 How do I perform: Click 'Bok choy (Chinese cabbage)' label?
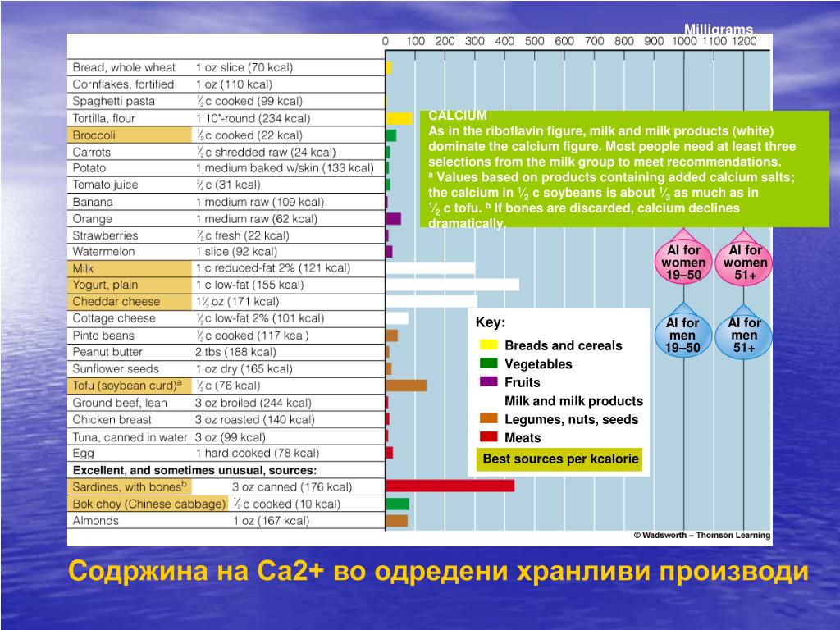pyautogui.click(x=148, y=504)
